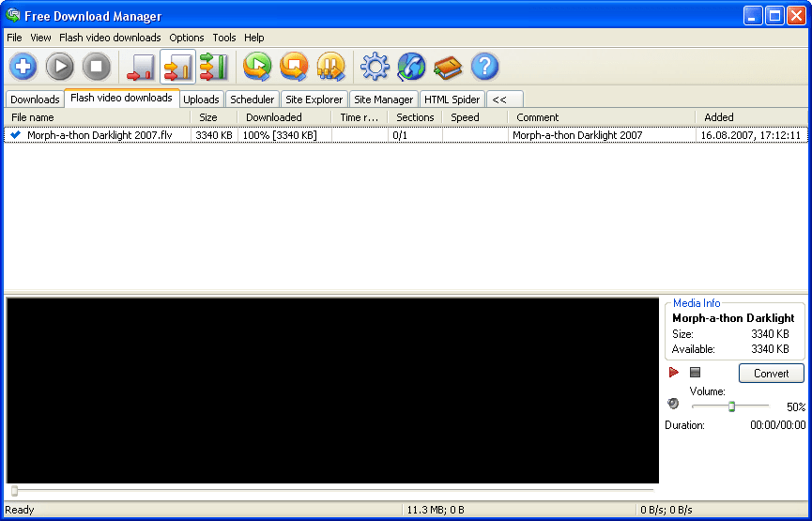Mute audio using the speaker icon
The width and height of the screenshot is (812, 521).
coord(673,403)
